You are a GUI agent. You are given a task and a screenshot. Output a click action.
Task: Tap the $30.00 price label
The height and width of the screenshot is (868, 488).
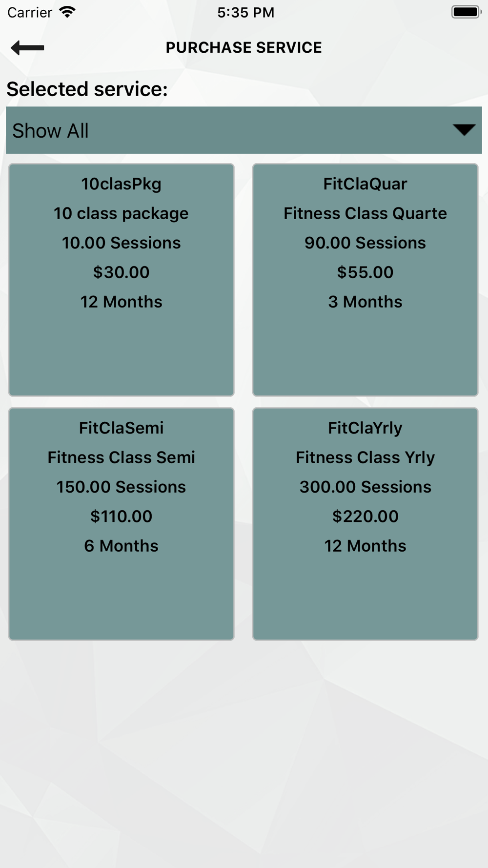[122, 272]
